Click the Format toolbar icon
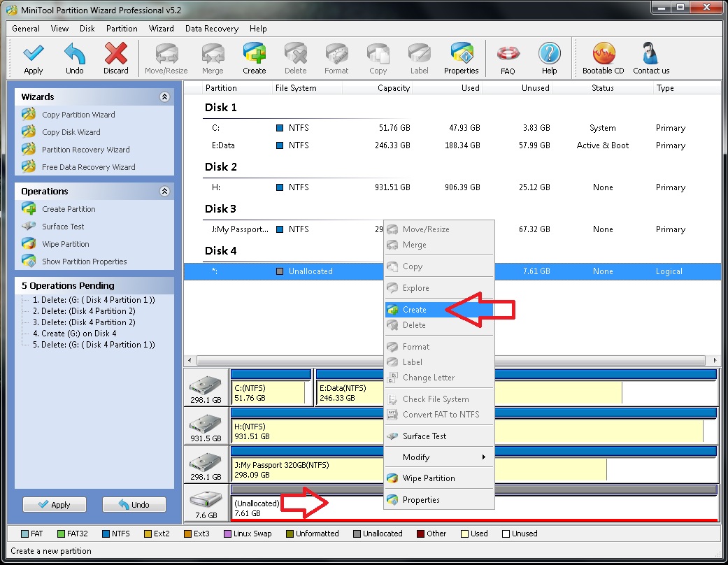728x565 pixels. tap(336, 54)
